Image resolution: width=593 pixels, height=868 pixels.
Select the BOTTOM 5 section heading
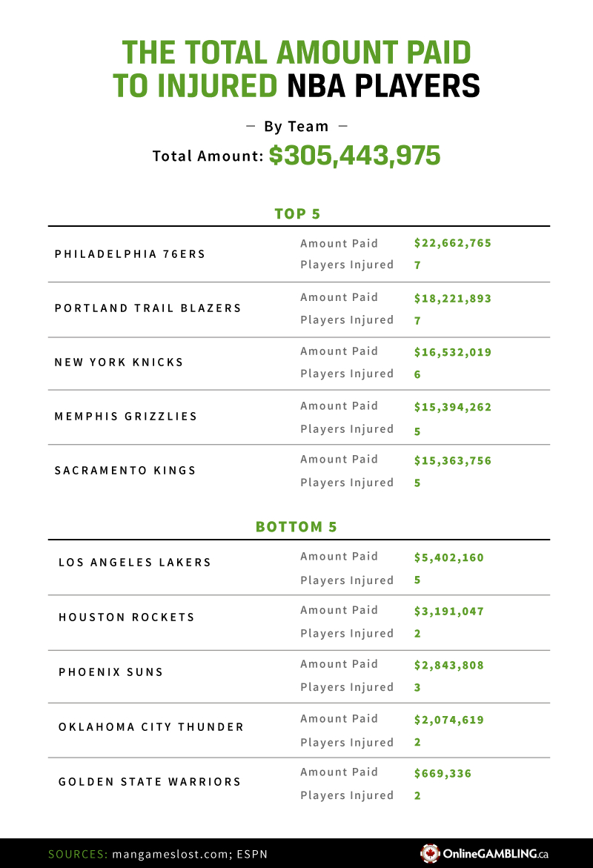click(296, 527)
